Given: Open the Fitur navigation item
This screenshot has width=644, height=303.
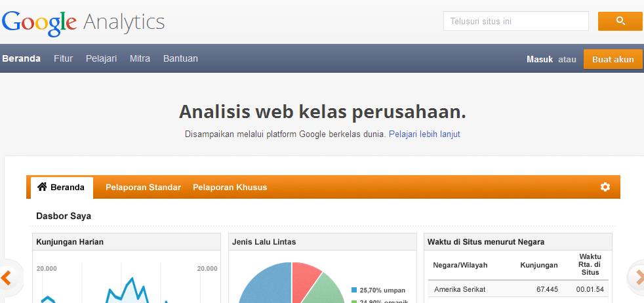Looking at the screenshot, I should coord(63,59).
